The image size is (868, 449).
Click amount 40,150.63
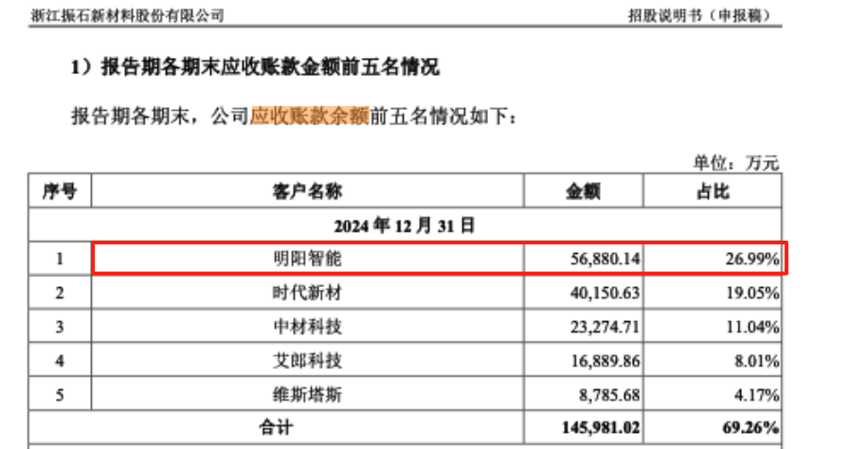(606, 293)
